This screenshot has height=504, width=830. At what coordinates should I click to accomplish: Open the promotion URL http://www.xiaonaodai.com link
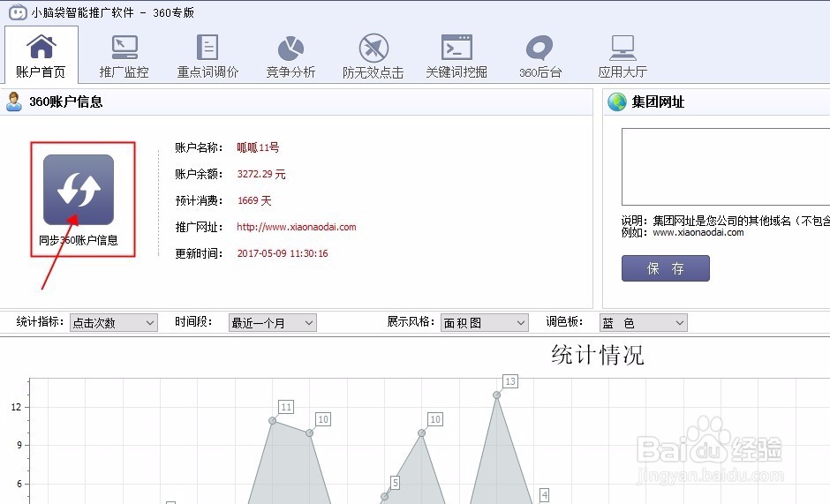click(x=297, y=227)
